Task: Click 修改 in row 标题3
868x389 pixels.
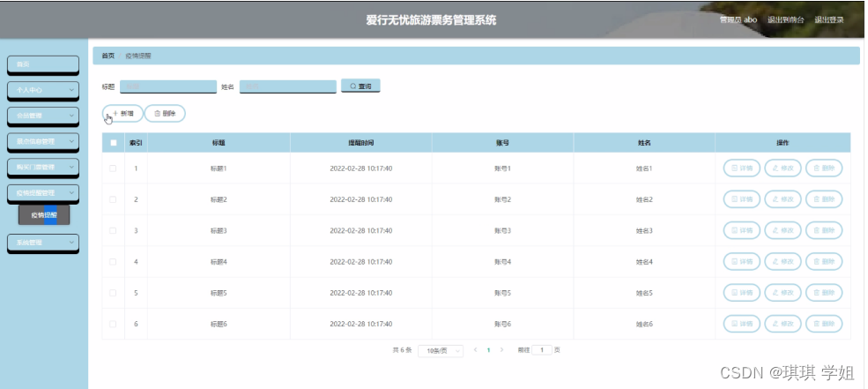Action: pyautogui.click(x=783, y=230)
